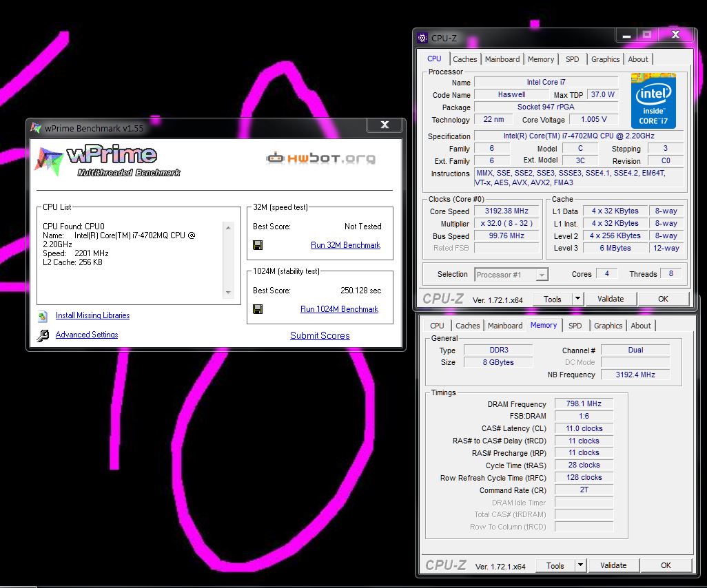Click the Install Missing Libraries icon
This screenshot has width=707, height=588.
point(43,316)
